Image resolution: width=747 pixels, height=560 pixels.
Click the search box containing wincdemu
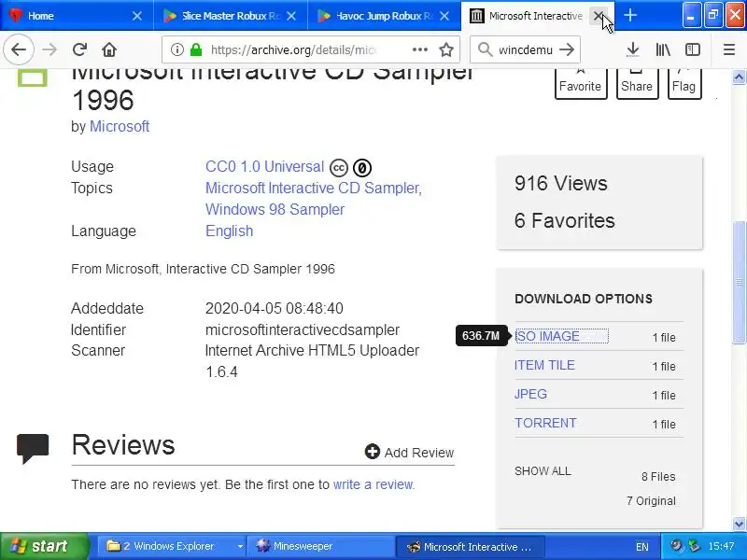point(525,49)
